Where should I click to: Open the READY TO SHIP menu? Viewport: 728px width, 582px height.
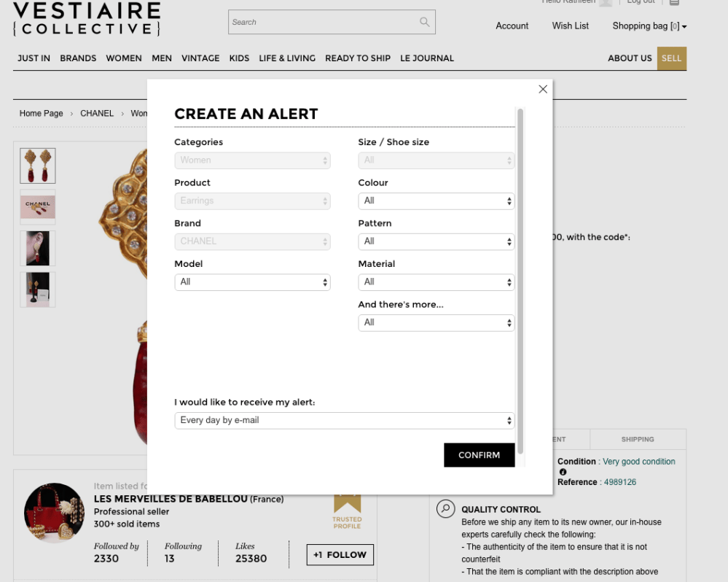coord(358,58)
